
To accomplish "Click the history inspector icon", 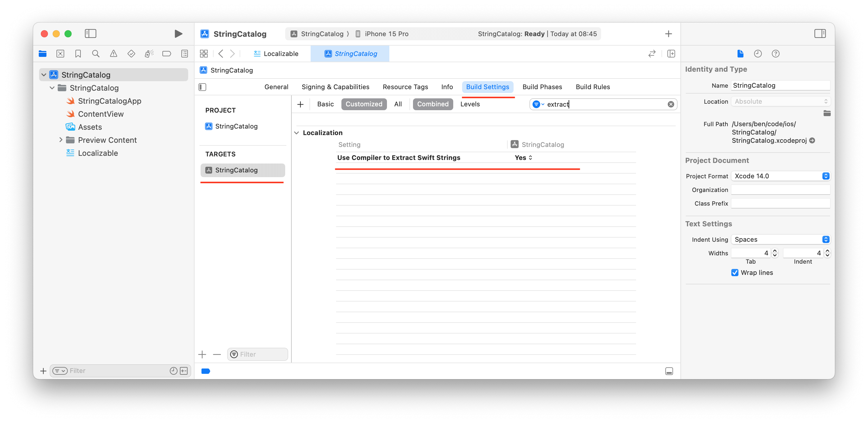I will point(758,54).
